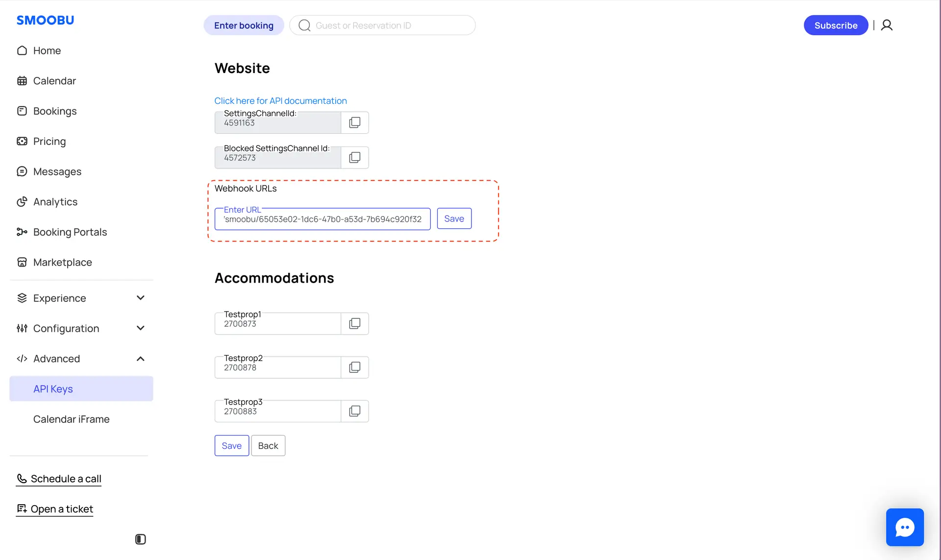941x560 pixels.
Task: Open the API documentation link
Action: coord(280,100)
